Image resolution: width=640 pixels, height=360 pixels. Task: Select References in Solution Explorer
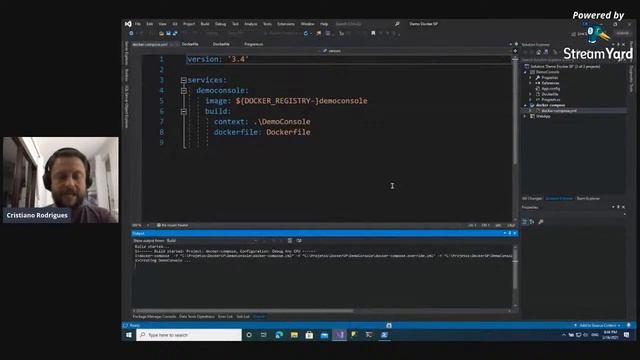pyautogui.click(x=550, y=83)
